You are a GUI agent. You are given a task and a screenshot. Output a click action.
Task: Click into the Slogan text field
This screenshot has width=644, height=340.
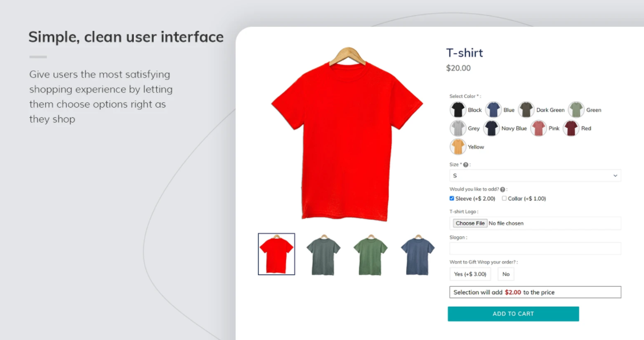[x=535, y=248]
